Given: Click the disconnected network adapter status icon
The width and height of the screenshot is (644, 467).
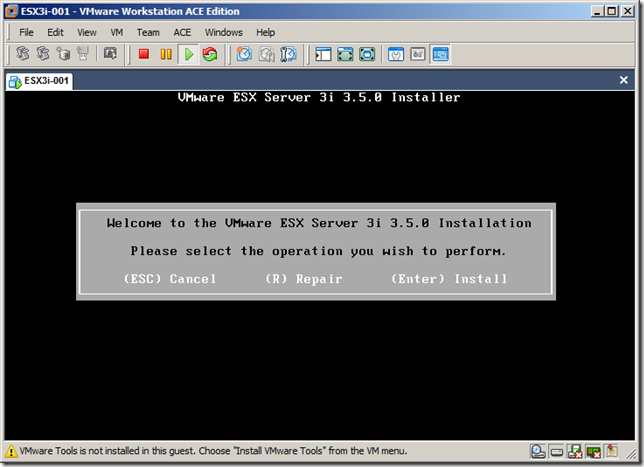Looking at the screenshot, I should click(x=593, y=451).
